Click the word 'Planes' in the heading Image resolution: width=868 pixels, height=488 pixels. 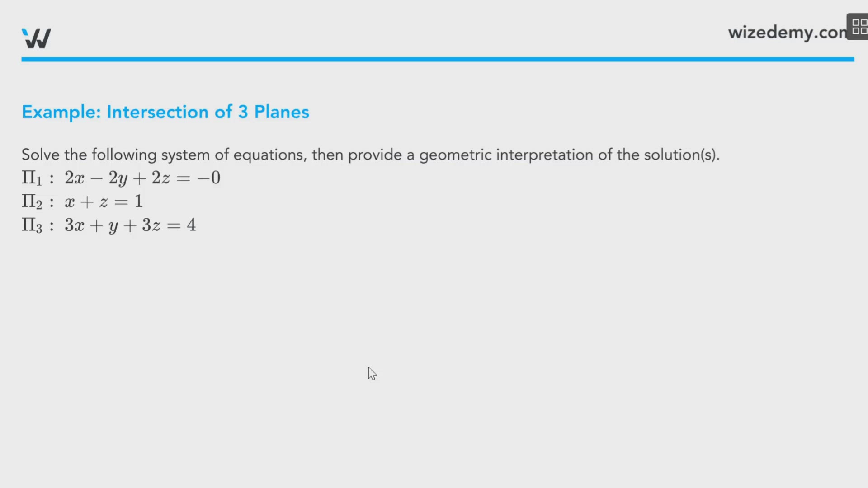coord(282,112)
